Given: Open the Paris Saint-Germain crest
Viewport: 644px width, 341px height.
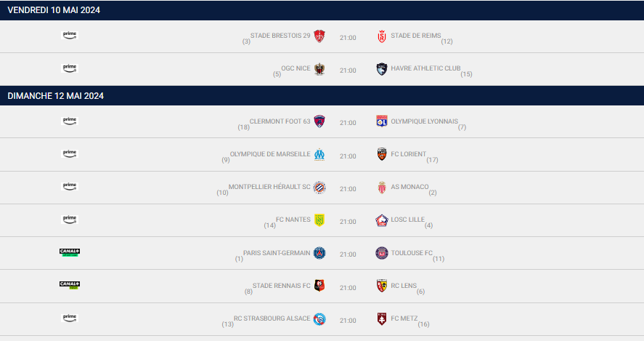Looking at the screenshot, I should click(x=319, y=253).
